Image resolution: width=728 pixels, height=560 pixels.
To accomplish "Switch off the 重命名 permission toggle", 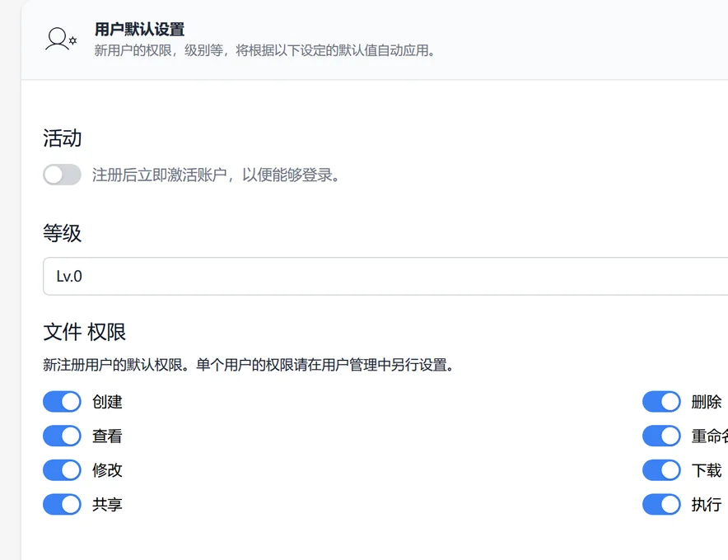I will (661, 436).
